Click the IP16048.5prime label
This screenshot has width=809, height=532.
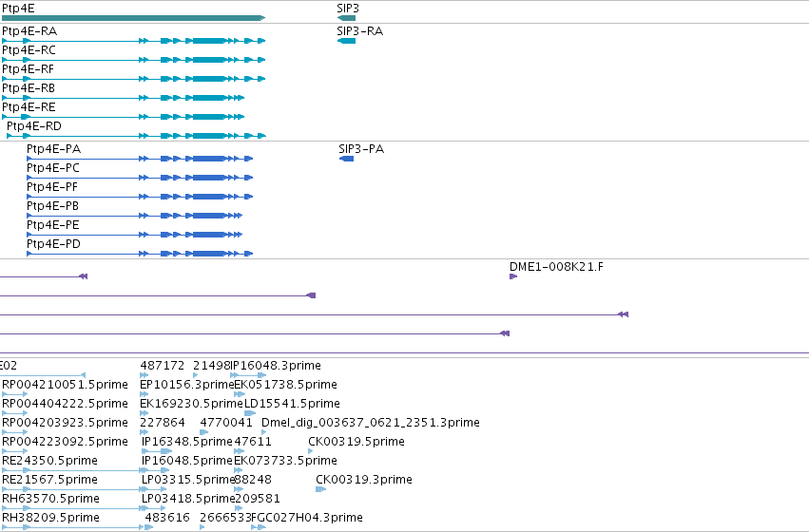tap(187, 461)
